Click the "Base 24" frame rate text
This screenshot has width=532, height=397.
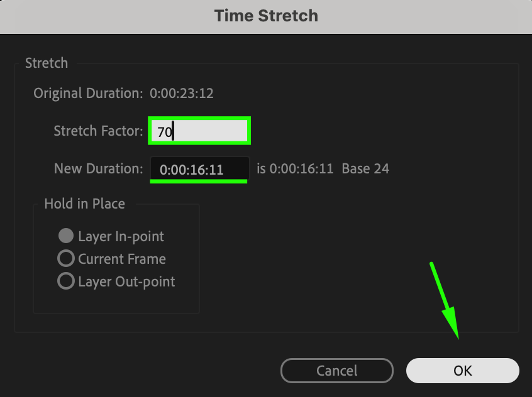click(x=365, y=168)
